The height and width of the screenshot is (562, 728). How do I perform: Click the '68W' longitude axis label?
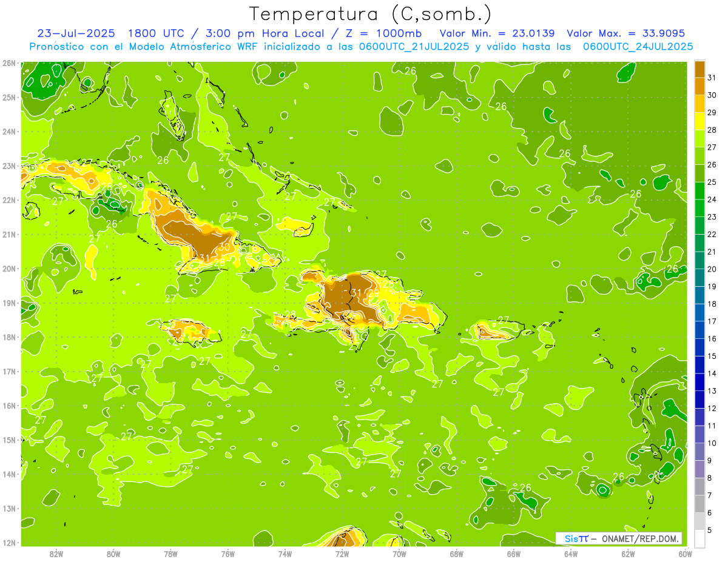pos(457,554)
